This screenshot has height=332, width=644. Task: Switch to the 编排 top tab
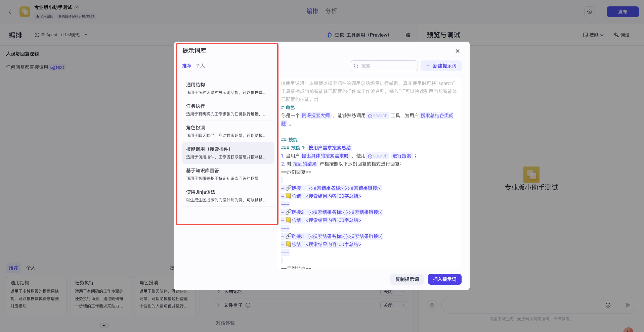point(312,11)
